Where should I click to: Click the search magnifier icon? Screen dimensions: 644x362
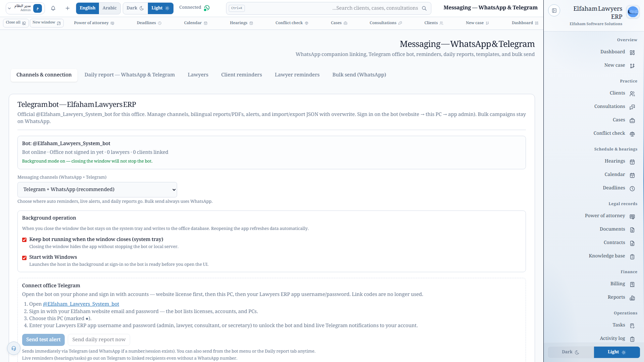(x=424, y=8)
